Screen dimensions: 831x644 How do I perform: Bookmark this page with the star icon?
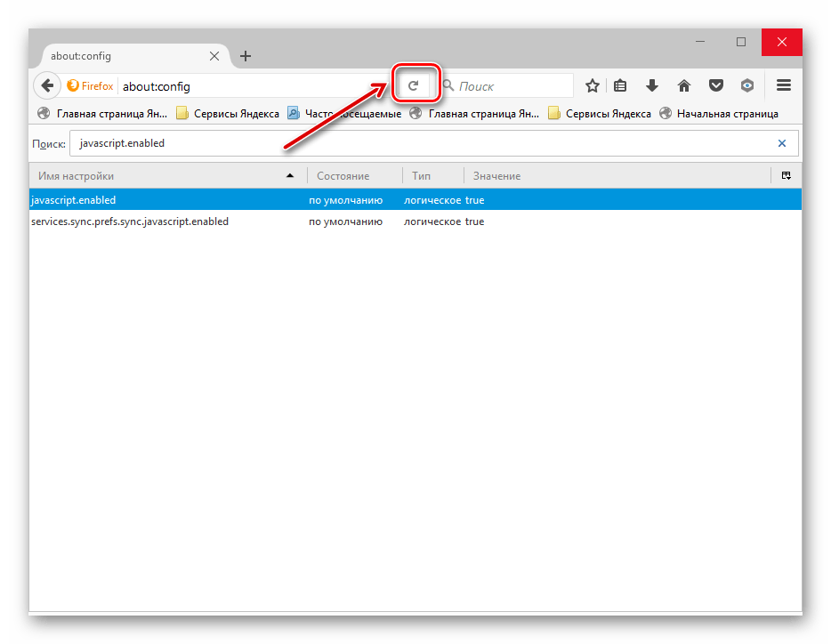point(592,86)
